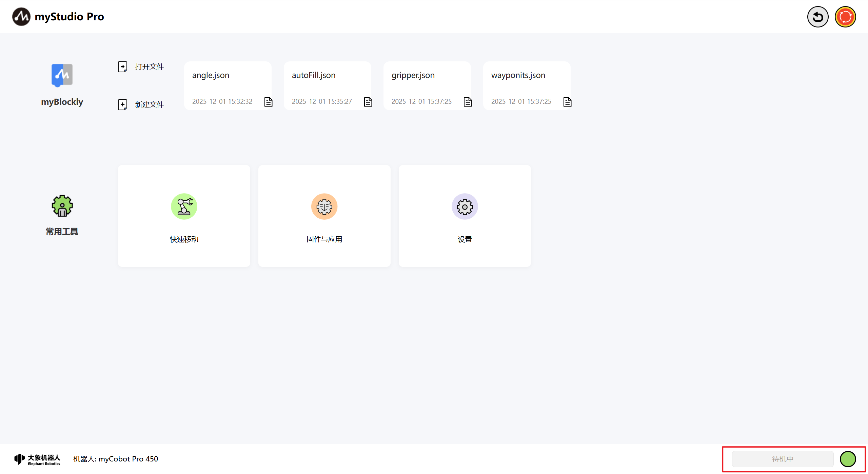
Task: Click the document icon on angle.json card
Action: [268, 102]
